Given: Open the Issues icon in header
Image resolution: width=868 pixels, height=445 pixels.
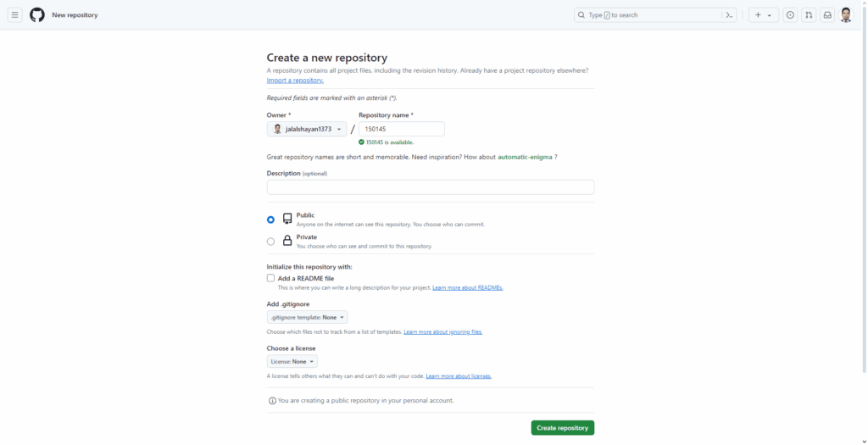Looking at the screenshot, I should (790, 15).
